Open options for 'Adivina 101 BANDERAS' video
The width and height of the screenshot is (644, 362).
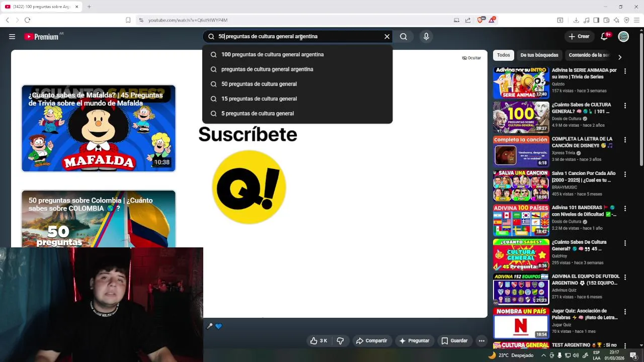(x=625, y=209)
